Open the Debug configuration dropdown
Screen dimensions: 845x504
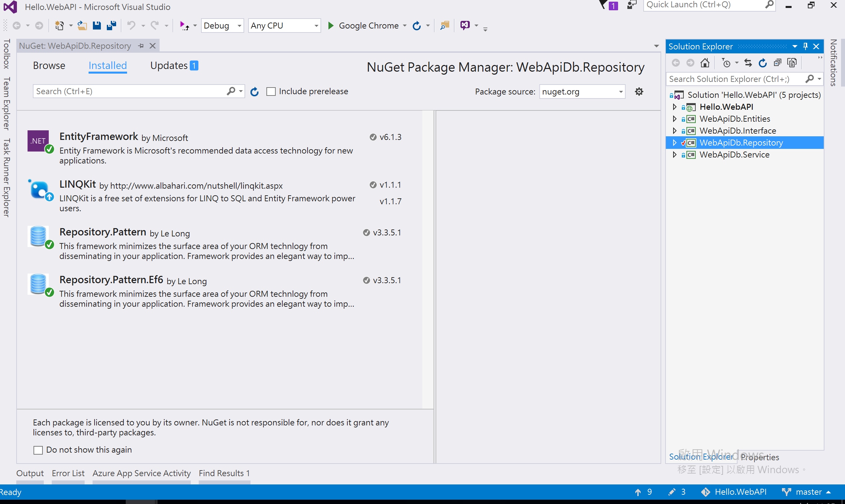(223, 26)
